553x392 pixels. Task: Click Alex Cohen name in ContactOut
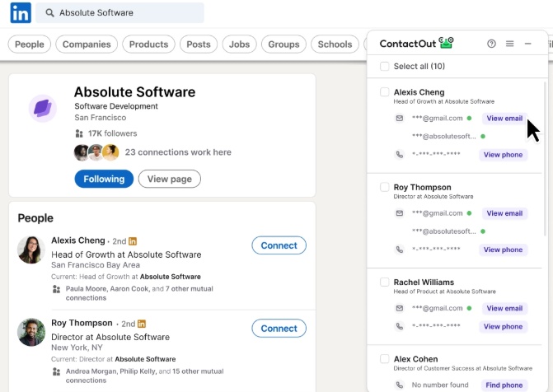click(x=416, y=359)
